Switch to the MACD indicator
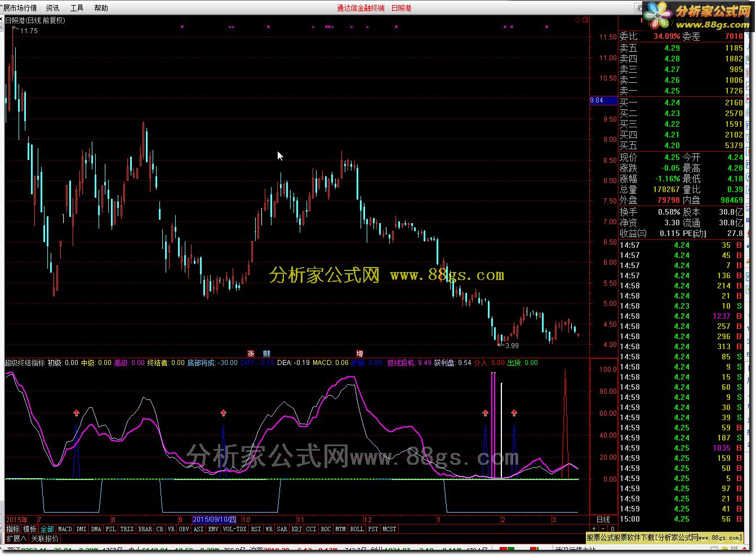This screenshot has width=756, height=556. 65,529
